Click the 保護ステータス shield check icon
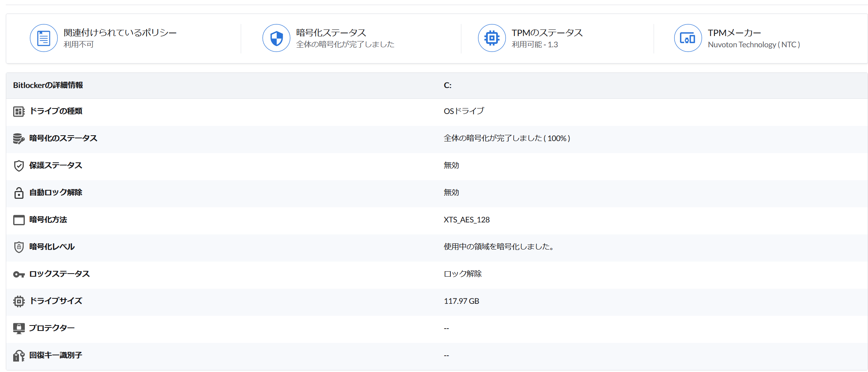The height and width of the screenshot is (372, 868). 19,166
